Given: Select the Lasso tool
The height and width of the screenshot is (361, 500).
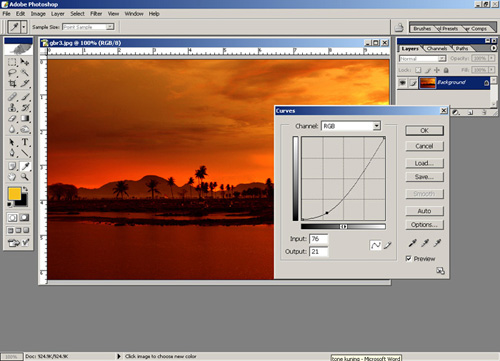Looking at the screenshot, I should (x=12, y=72).
